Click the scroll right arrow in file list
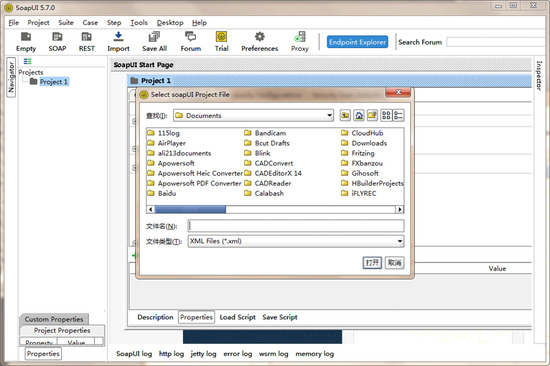This screenshot has height=366, width=550. 400,209
